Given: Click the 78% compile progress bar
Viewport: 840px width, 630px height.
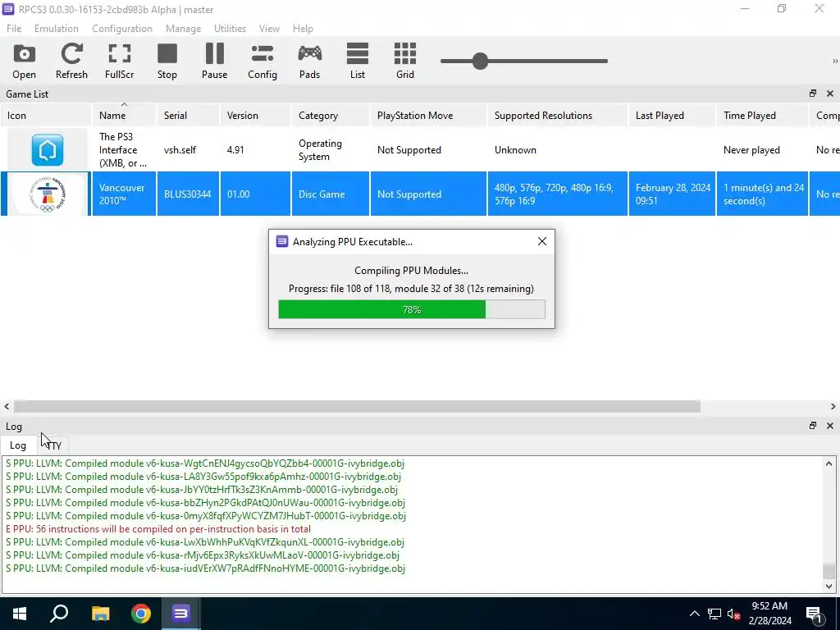Looking at the screenshot, I should [x=412, y=309].
